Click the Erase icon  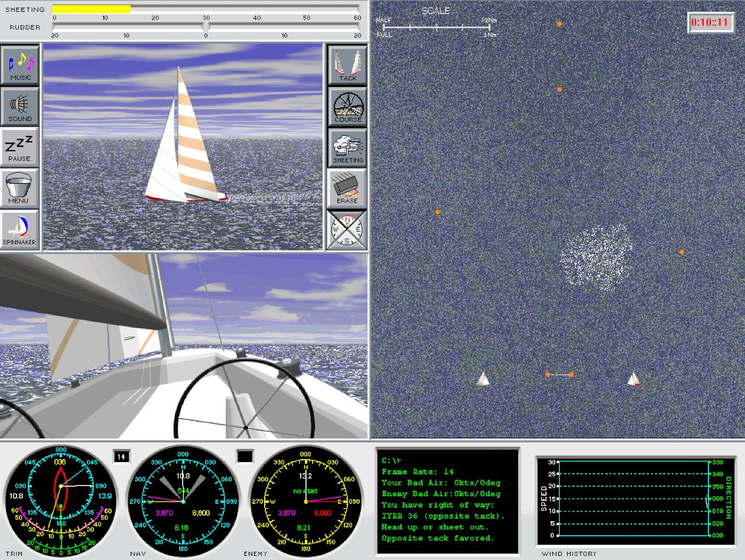tap(347, 187)
